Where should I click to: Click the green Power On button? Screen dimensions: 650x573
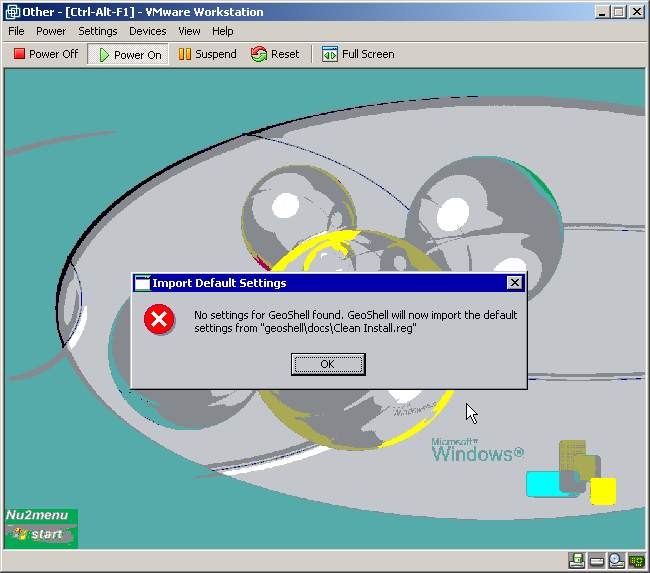click(x=129, y=54)
